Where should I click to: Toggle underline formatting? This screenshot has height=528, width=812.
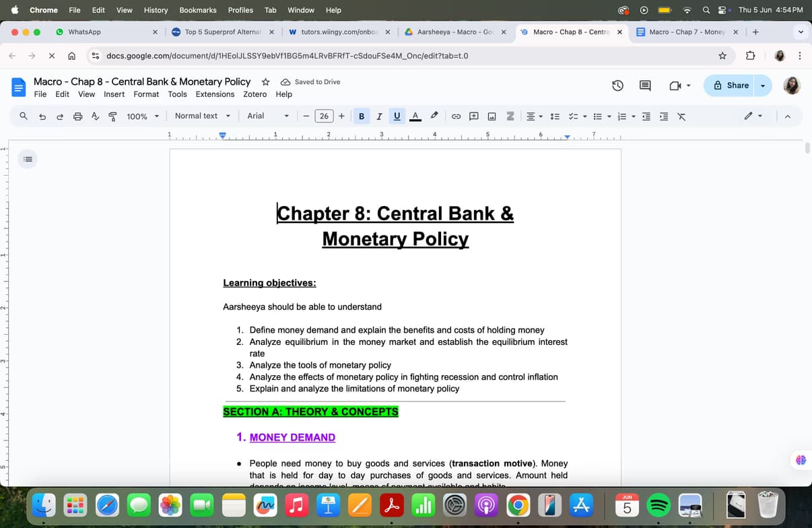397,116
